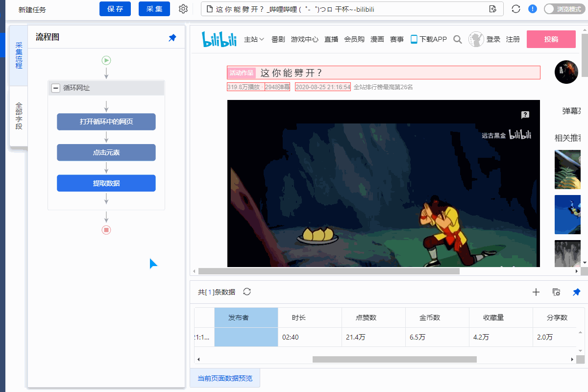Screen dimensions: 588x392
Task: Switch to 全部字段 side tab
Action: click(x=19, y=116)
